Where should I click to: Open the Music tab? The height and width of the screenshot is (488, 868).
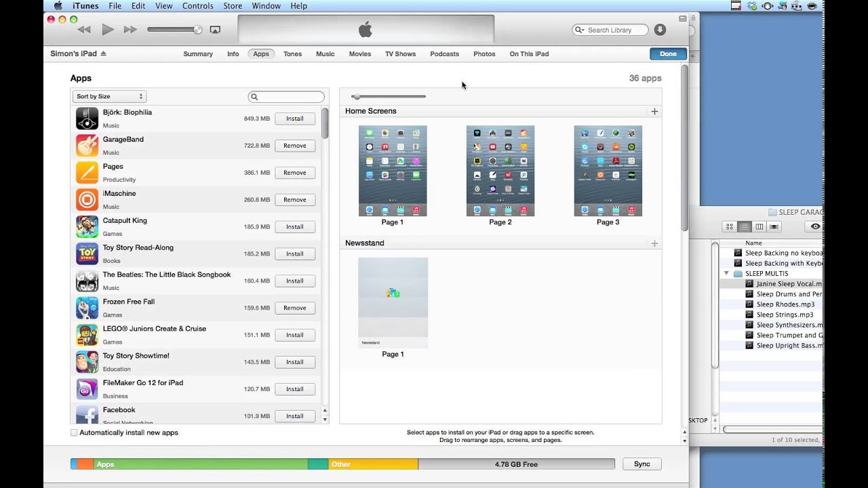pos(325,54)
